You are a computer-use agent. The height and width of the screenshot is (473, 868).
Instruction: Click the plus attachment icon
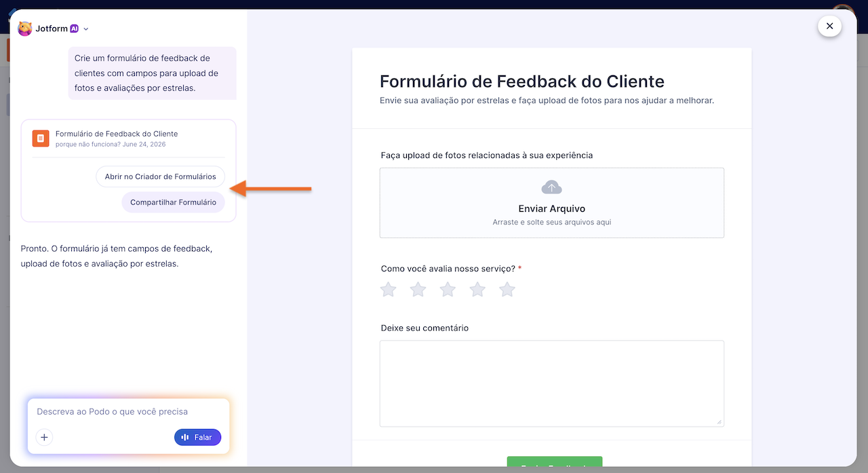44,438
